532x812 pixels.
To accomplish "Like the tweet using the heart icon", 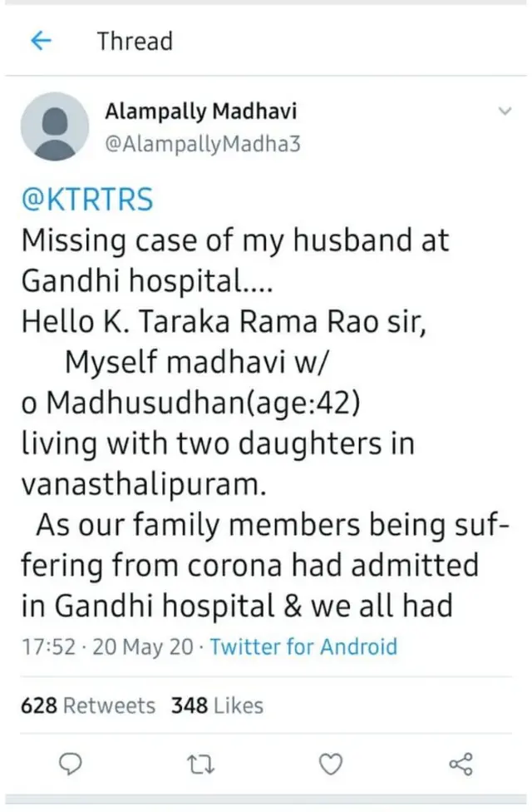I will point(331,764).
